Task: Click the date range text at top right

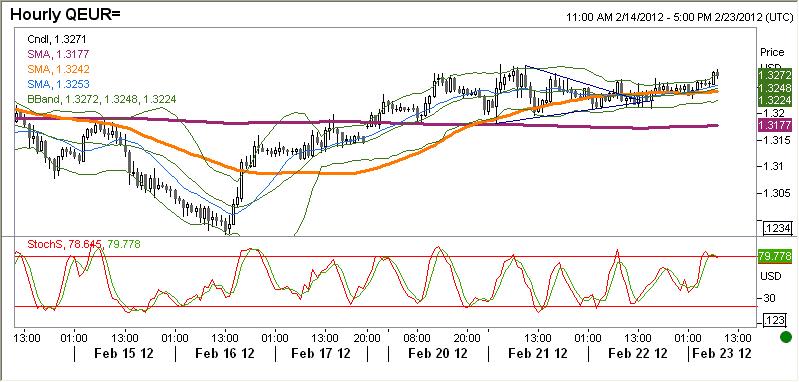Action: coord(679,17)
